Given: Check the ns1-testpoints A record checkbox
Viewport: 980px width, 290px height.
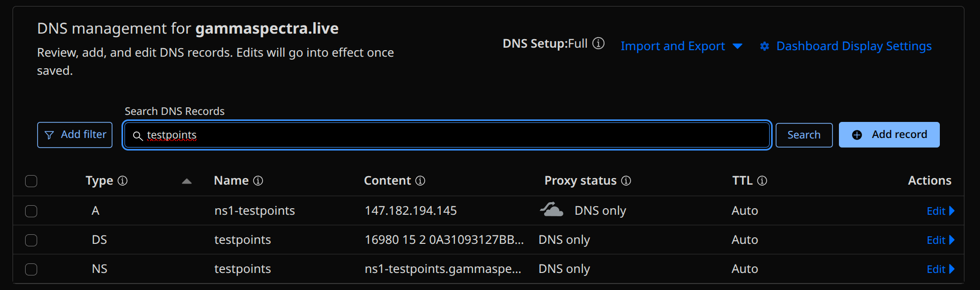Looking at the screenshot, I should point(31,211).
